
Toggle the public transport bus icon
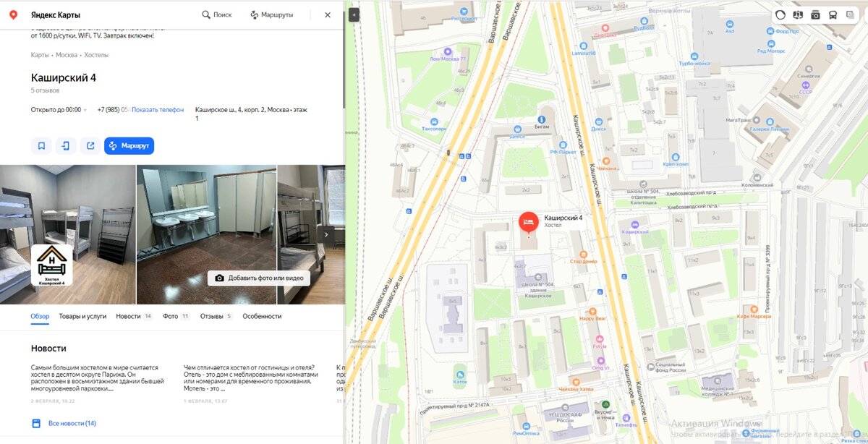(x=833, y=14)
